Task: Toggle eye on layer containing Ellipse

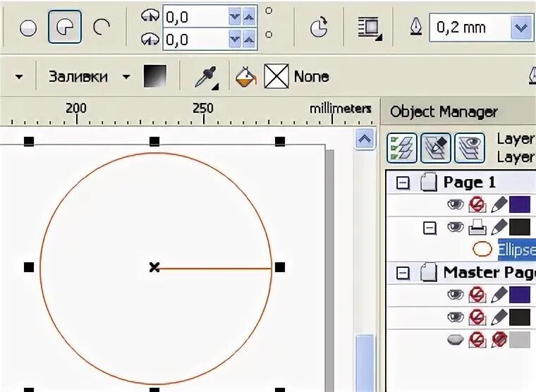Action: (x=456, y=227)
